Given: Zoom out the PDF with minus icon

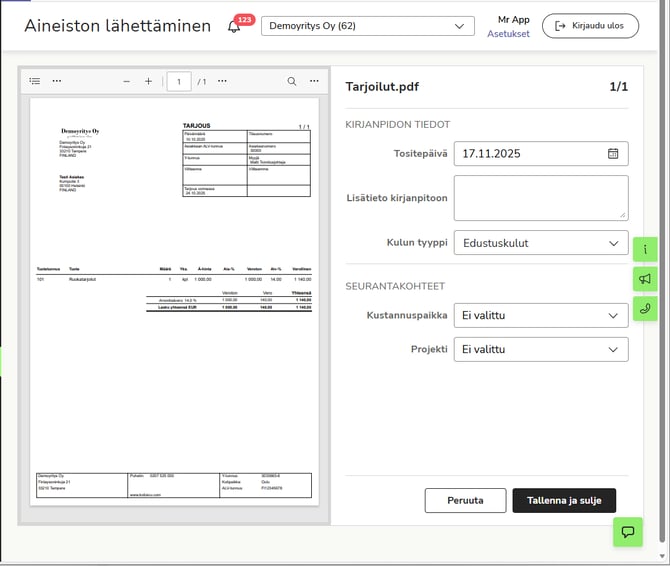Looking at the screenshot, I should 126,81.
